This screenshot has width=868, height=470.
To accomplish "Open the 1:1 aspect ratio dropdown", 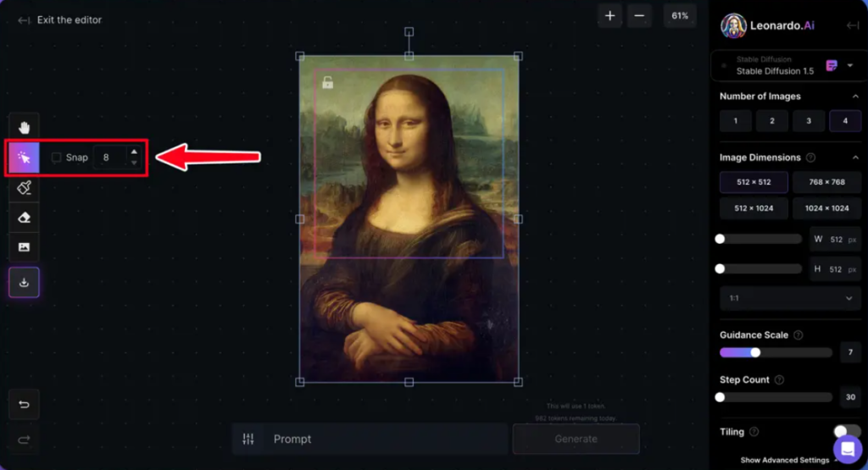I will point(790,298).
